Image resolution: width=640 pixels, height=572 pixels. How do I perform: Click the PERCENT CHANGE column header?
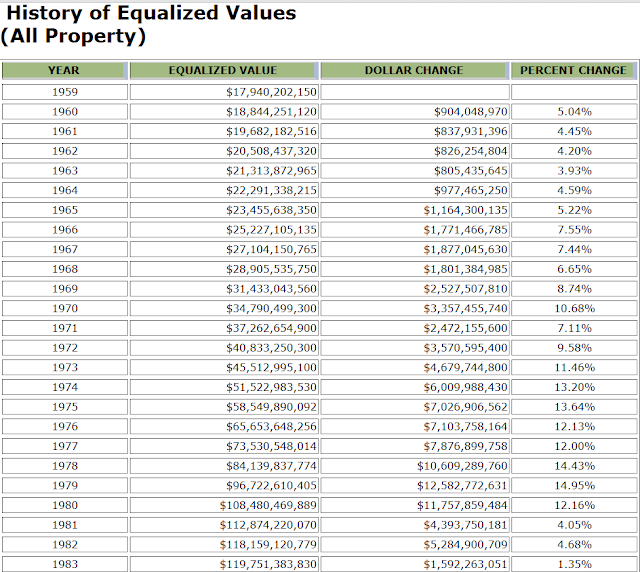pyautogui.click(x=574, y=70)
